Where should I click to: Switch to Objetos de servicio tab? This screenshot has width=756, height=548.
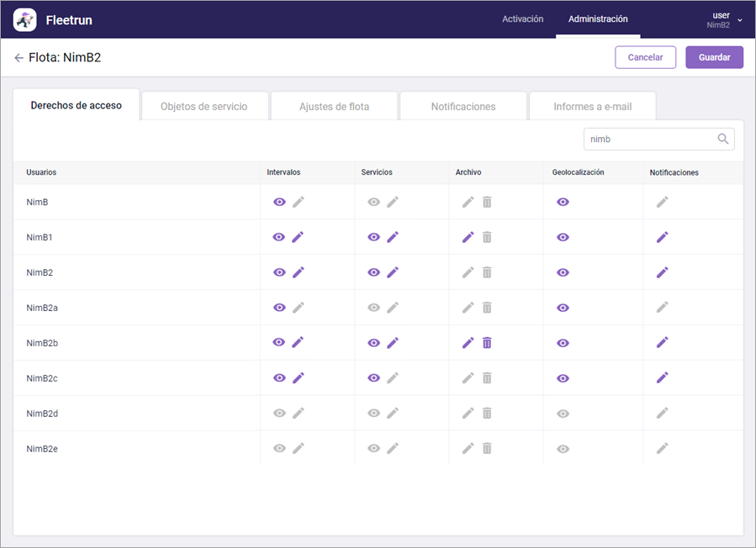tap(204, 107)
